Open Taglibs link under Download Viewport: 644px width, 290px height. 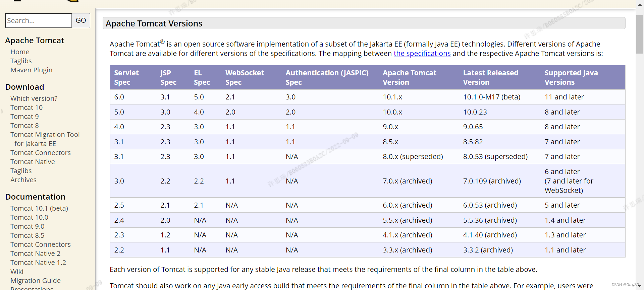click(21, 171)
